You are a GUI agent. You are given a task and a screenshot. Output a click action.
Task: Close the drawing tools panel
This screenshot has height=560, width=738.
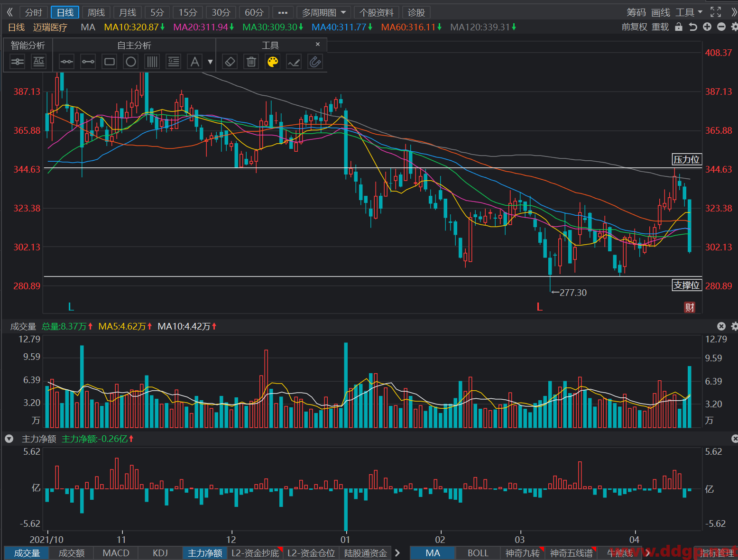point(318,44)
